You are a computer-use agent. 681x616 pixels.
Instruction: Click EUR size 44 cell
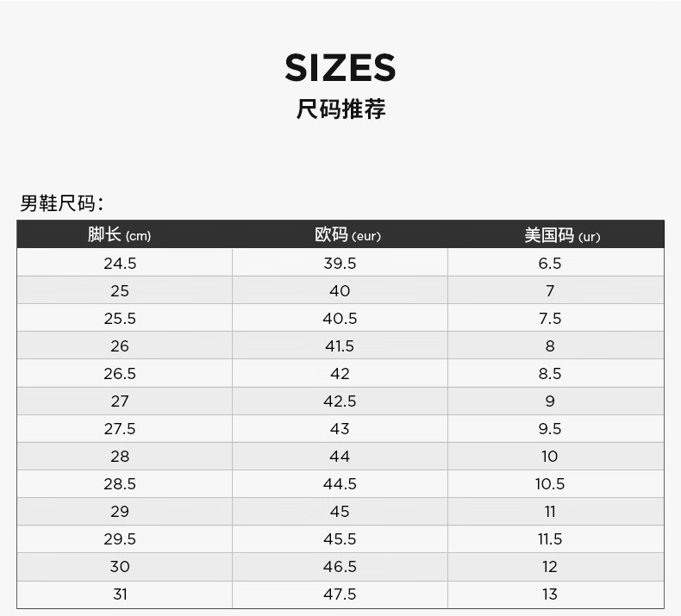(x=340, y=457)
